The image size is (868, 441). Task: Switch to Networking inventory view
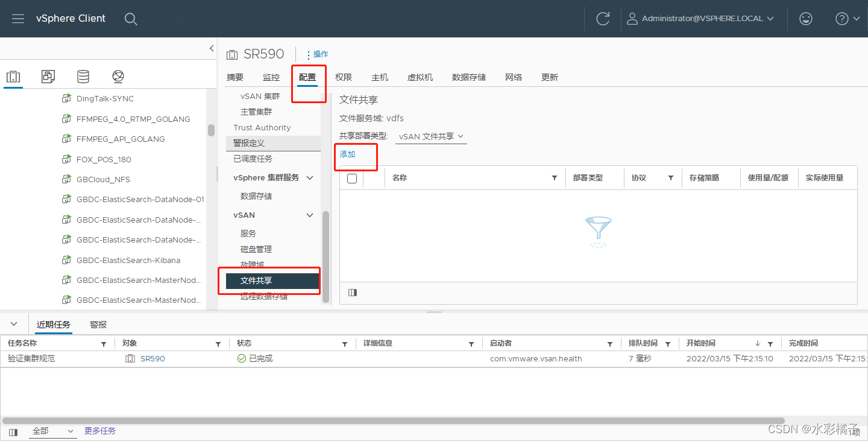[x=118, y=77]
